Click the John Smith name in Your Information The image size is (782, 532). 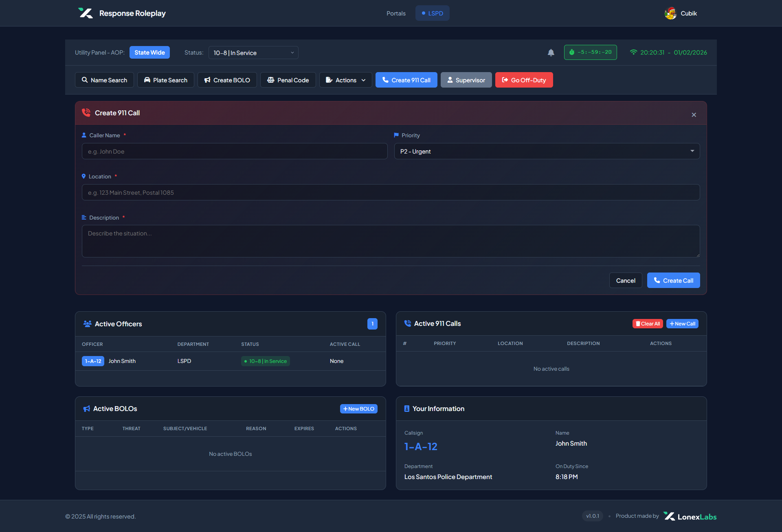[571, 443]
